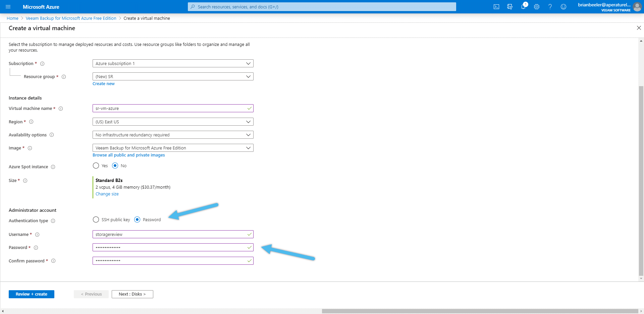Image resolution: width=644 pixels, height=314 pixels.
Task: Choose Password authentication type
Action: [137, 219]
